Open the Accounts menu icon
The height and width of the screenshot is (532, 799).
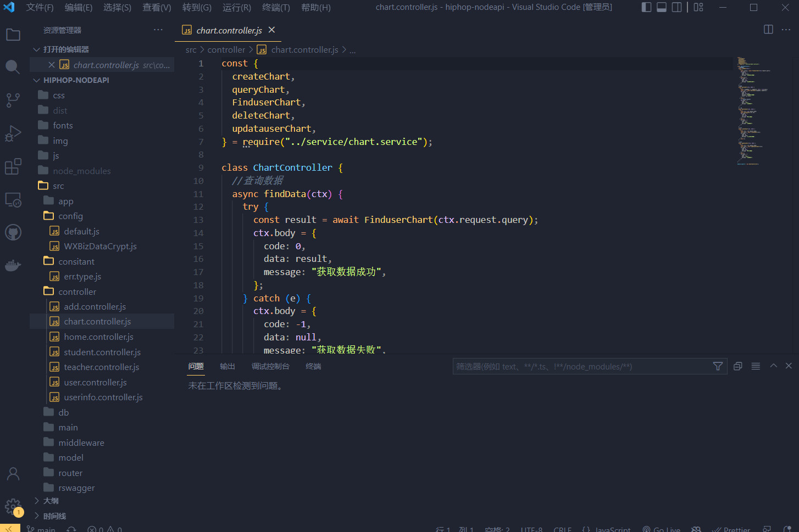click(x=13, y=474)
